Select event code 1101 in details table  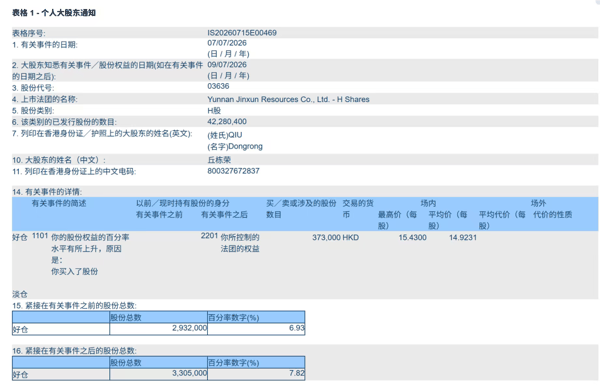40,236
